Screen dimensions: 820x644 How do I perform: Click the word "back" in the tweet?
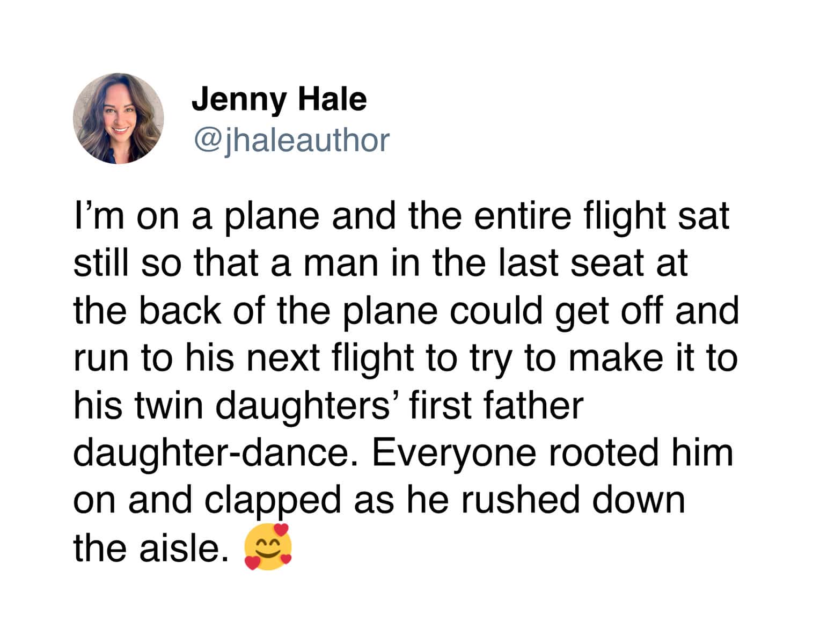(x=180, y=311)
